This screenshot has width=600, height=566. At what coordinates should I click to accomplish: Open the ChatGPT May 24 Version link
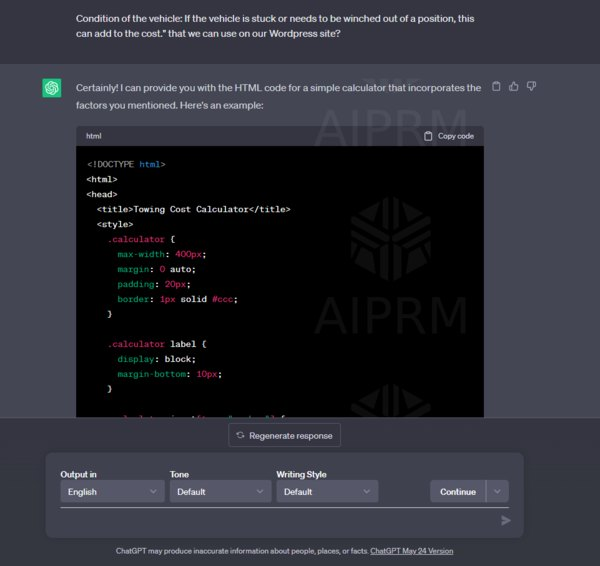click(x=412, y=551)
